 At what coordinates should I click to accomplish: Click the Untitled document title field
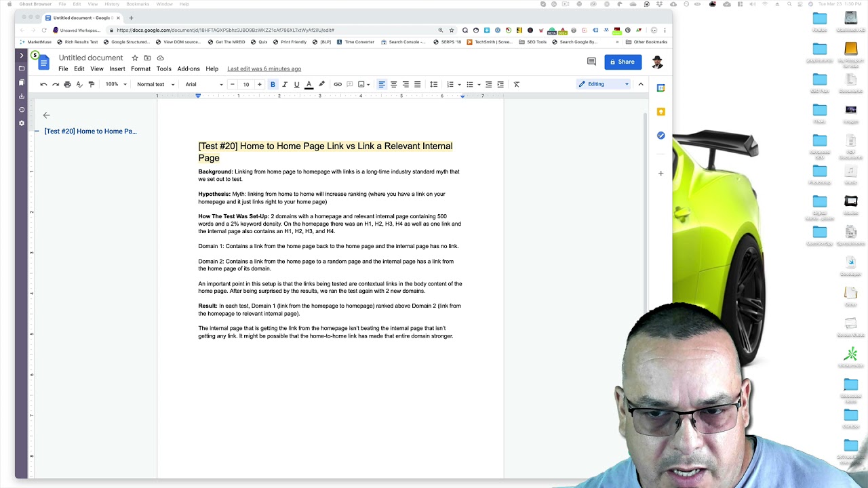click(x=91, y=58)
